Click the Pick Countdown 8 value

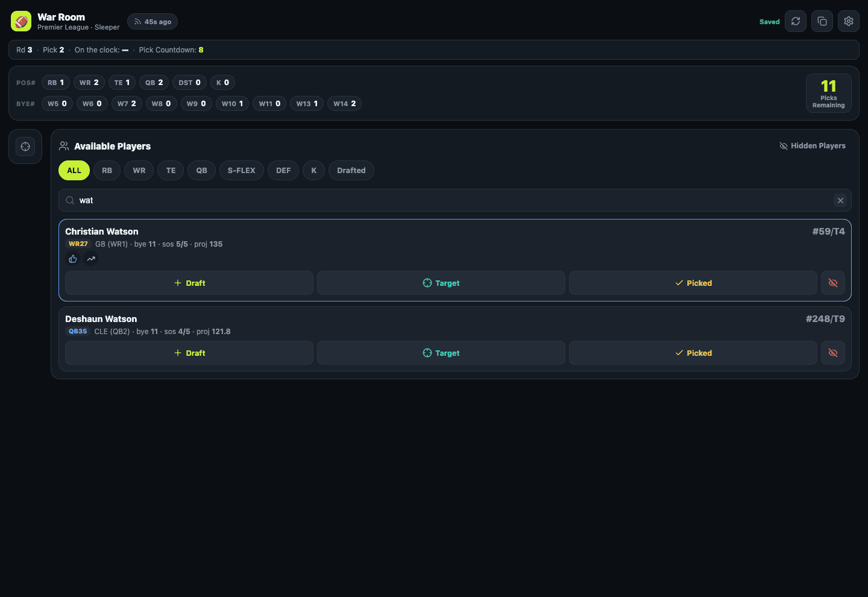(x=201, y=50)
